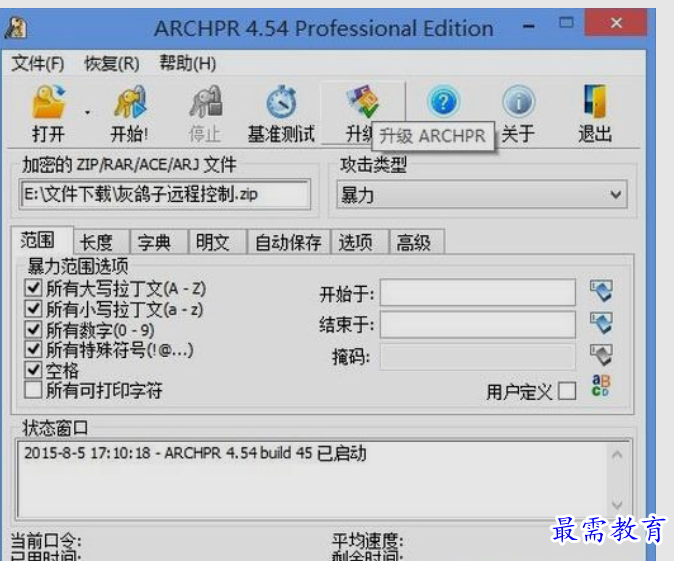Switch to the 明文 tab

pyautogui.click(x=218, y=242)
